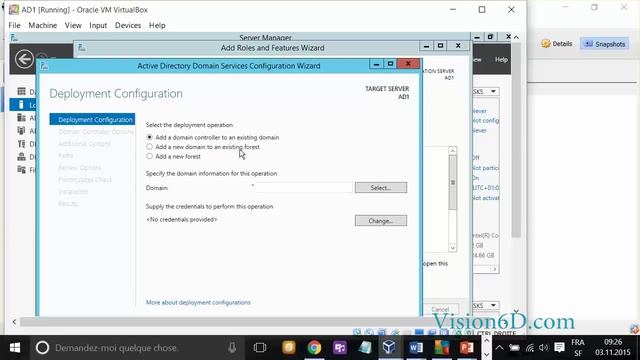Click the Cortana search box
This screenshot has width=640, height=360.
click(139, 348)
